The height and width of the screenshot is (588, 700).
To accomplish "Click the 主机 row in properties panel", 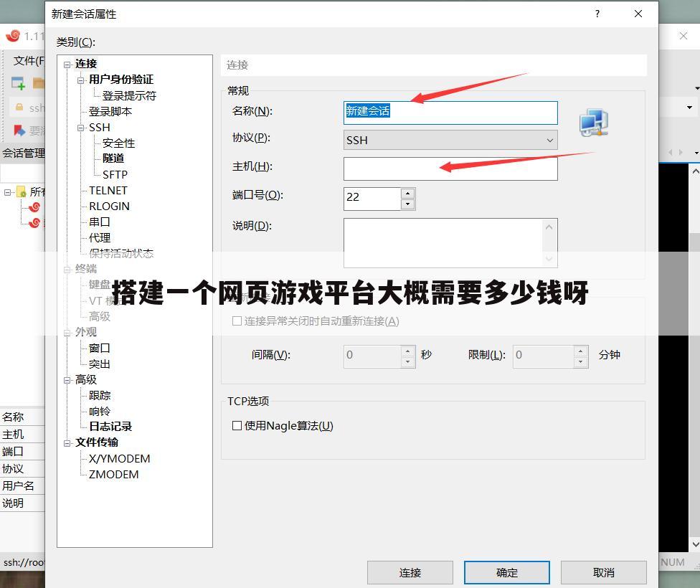I will (x=22, y=434).
